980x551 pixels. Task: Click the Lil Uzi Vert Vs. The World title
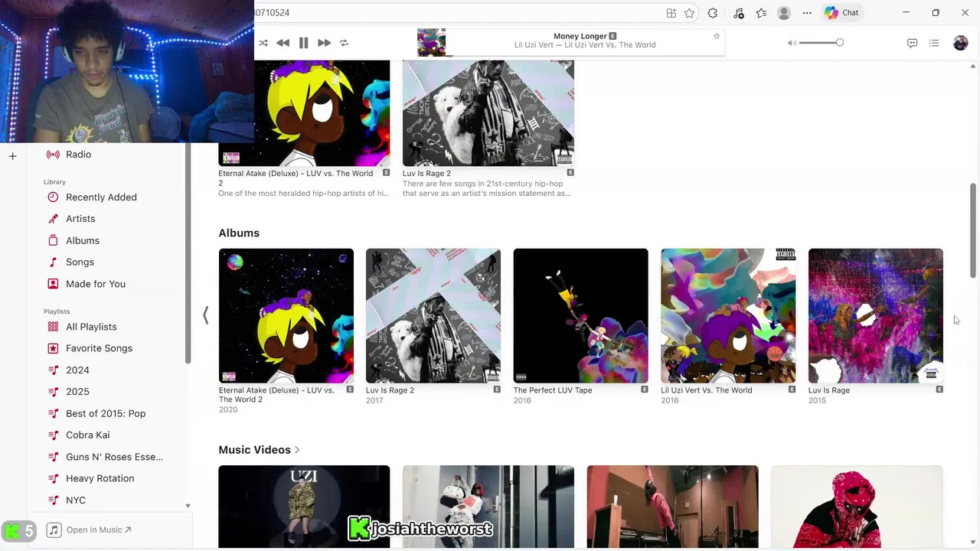click(x=707, y=390)
